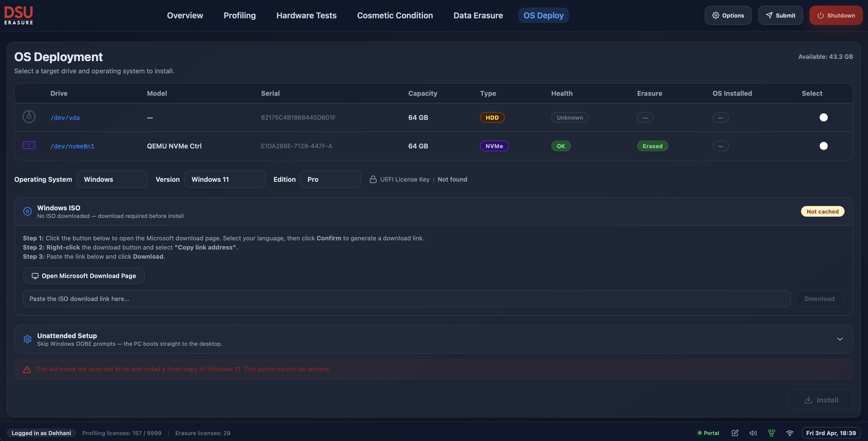Open the Edition dropdown showing Pro
The width and height of the screenshot is (868, 441).
click(330, 179)
